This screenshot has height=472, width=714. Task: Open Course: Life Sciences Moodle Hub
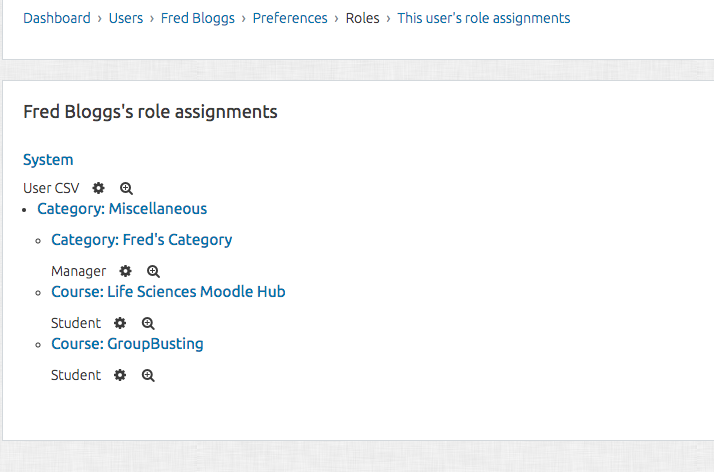(x=168, y=291)
